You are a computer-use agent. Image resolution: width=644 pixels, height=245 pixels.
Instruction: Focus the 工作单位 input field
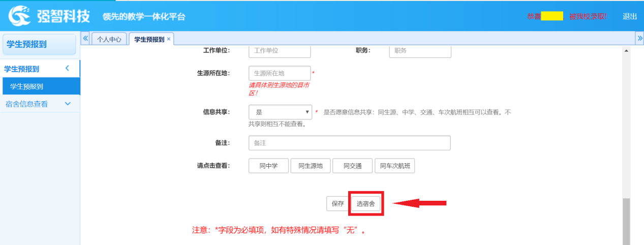[280, 51]
